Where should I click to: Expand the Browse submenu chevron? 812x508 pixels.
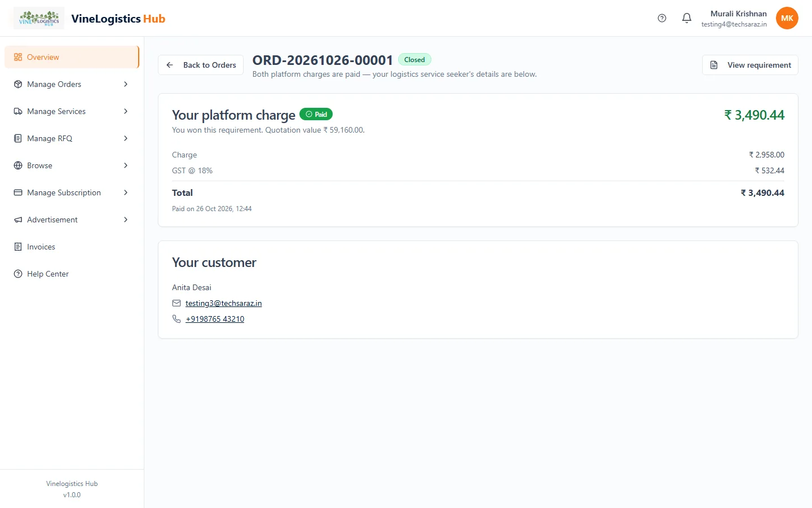pyautogui.click(x=126, y=165)
